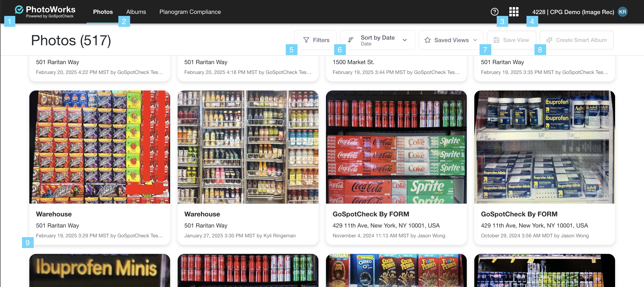Click the October 29, 2024 by Jason Wong text
Image resolution: width=644 pixels, height=287 pixels.
click(535, 235)
